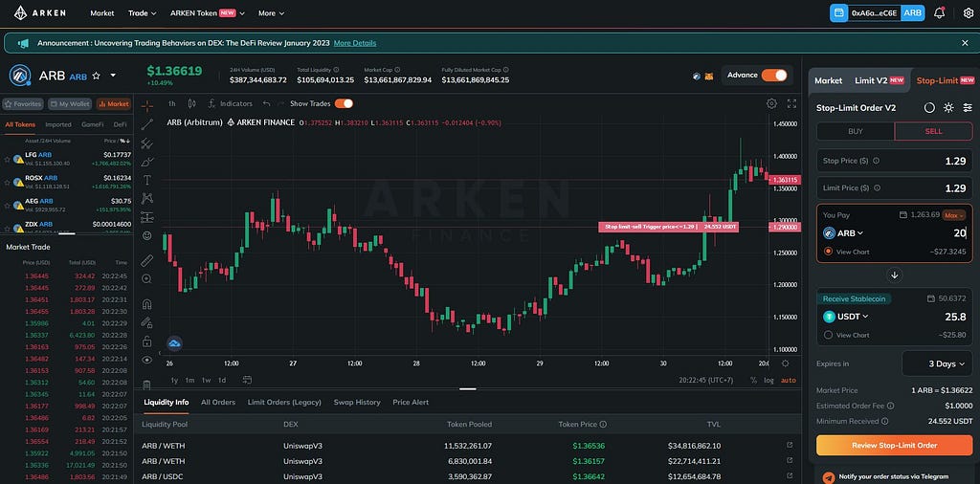
Task: Open the More Details announcement link
Action: tap(355, 43)
